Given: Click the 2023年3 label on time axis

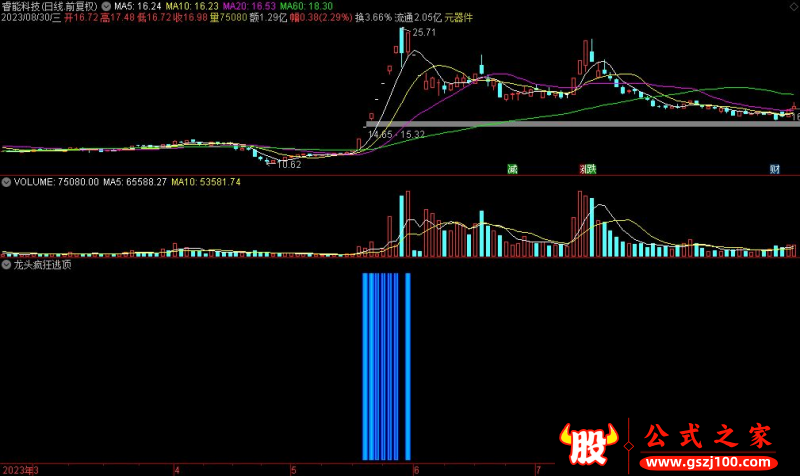Looking at the screenshot, I should tap(20, 470).
